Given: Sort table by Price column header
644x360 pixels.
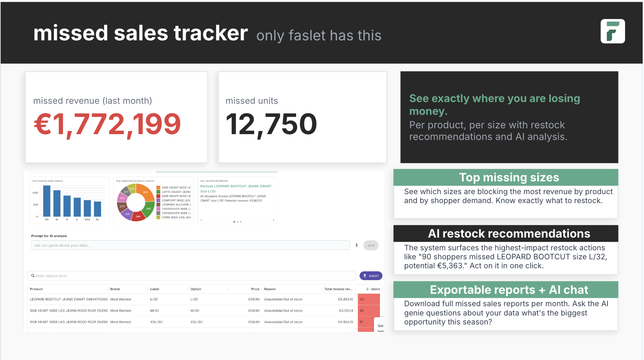Looking at the screenshot, I should (255, 289).
